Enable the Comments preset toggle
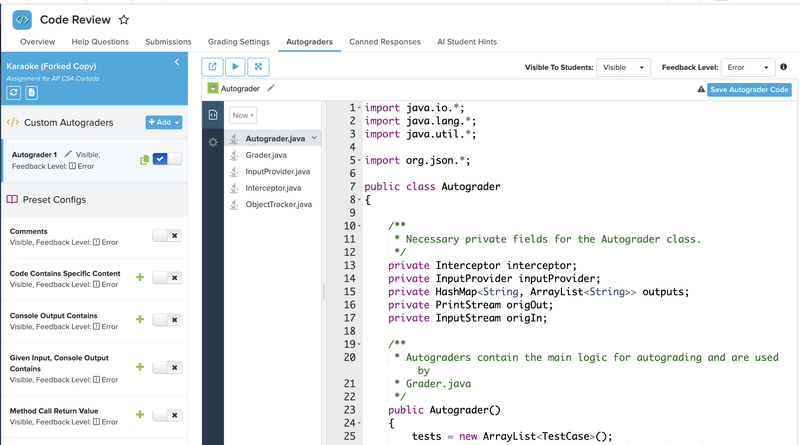 [x=167, y=236]
